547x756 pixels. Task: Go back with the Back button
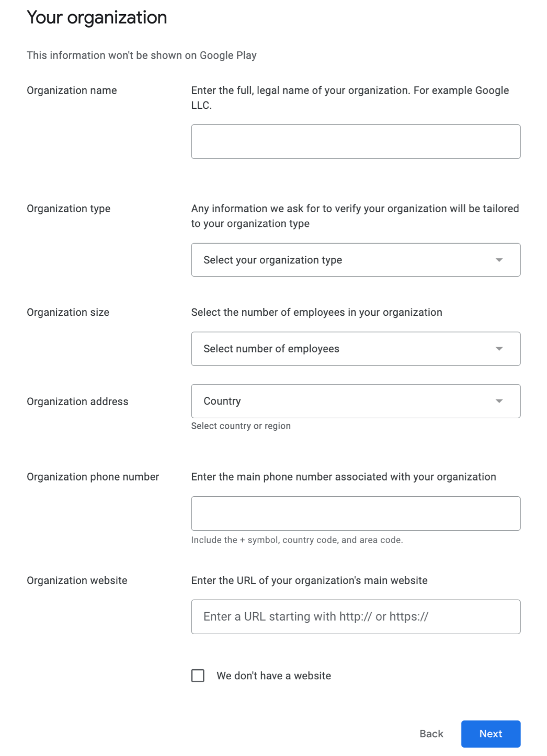pos(431,734)
